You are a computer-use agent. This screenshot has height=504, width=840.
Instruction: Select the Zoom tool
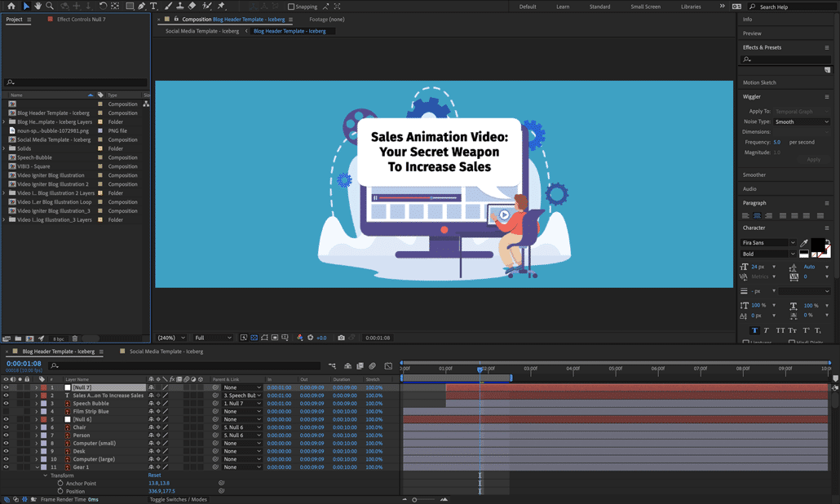(x=49, y=7)
